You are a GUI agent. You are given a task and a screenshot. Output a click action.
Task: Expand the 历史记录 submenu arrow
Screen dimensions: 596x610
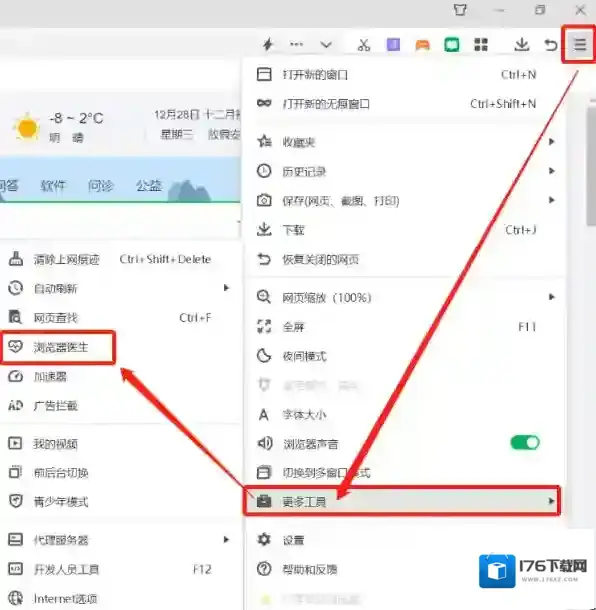pos(551,171)
